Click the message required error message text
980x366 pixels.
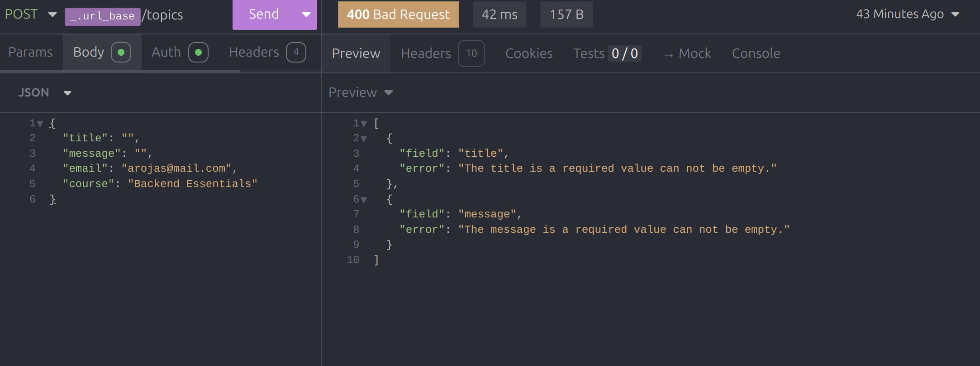point(624,229)
